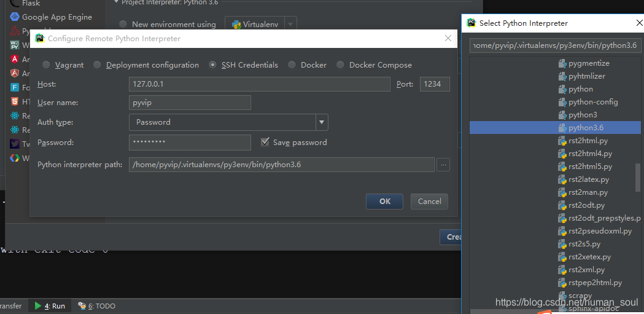
Task: Click the User name field
Action: (190, 103)
